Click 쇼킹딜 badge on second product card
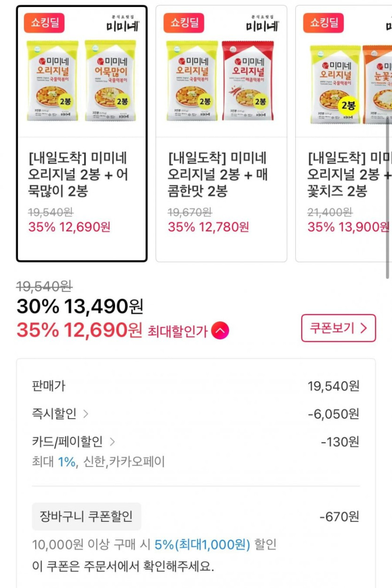This screenshot has height=588, width=392. click(x=184, y=23)
